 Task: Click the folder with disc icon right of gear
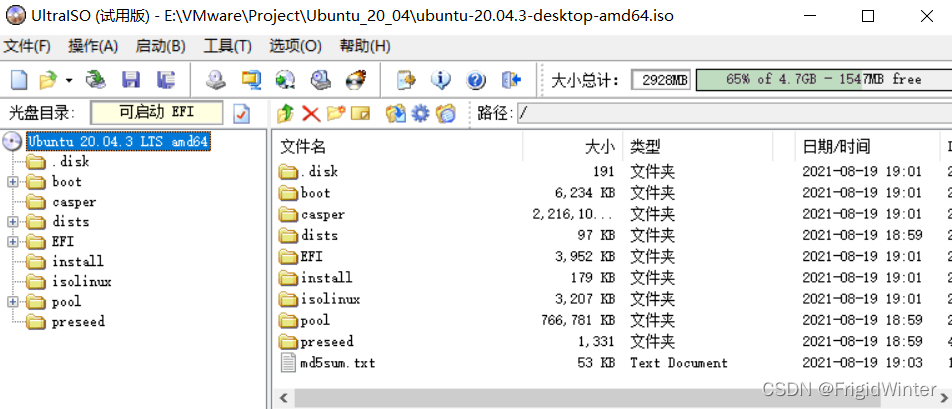[446, 113]
